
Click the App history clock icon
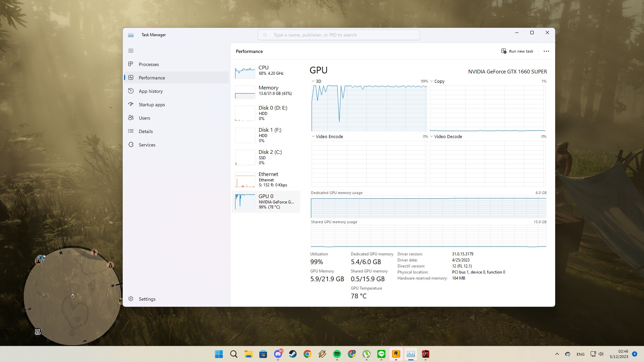(131, 91)
